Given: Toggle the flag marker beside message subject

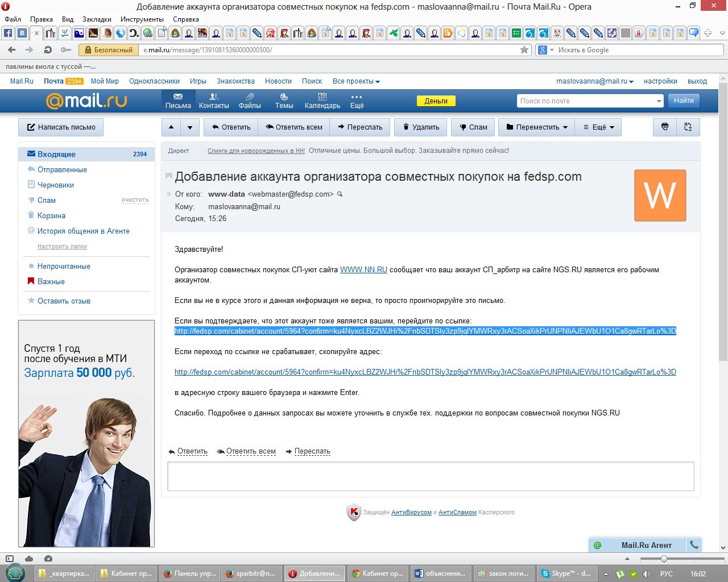Looking at the screenshot, I should (x=169, y=176).
